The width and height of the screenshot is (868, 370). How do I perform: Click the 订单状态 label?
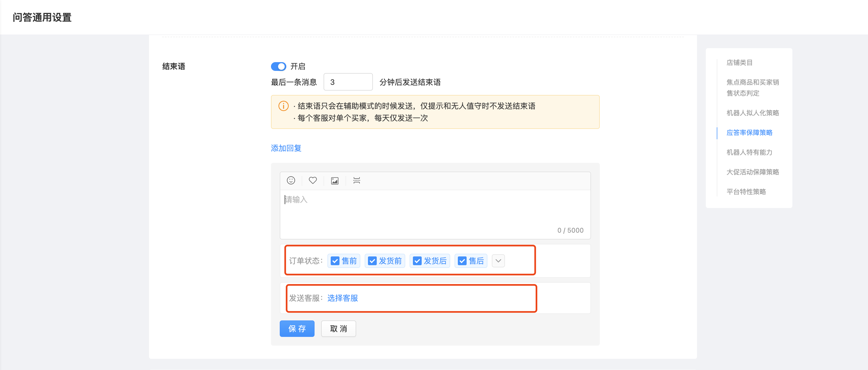(306, 261)
